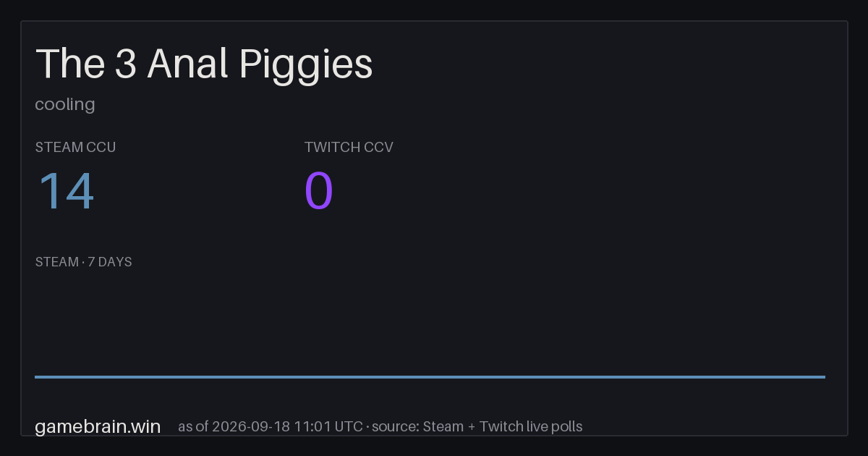Click "live polls" at the footer end
The height and width of the screenshot is (456, 868).
(554, 426)
